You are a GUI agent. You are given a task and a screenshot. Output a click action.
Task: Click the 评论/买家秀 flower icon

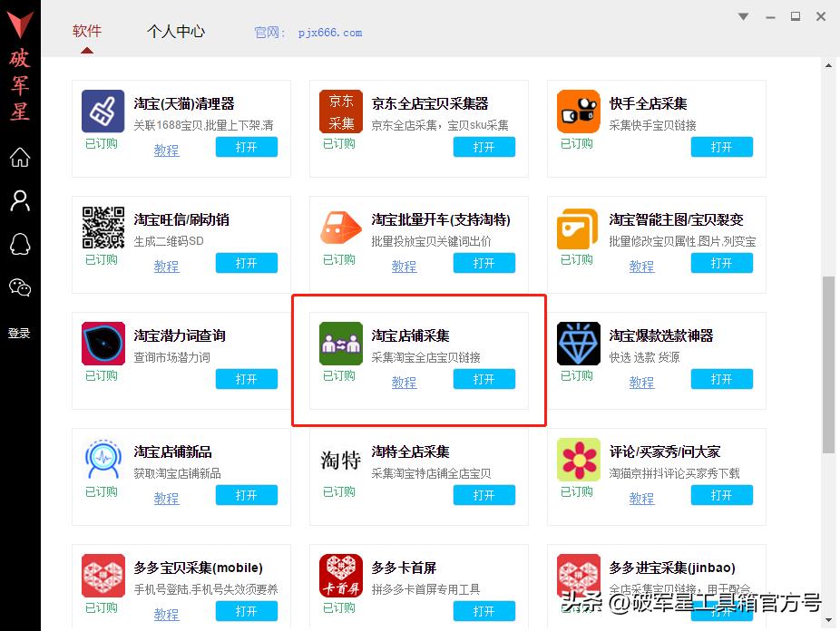pos(578,460)
